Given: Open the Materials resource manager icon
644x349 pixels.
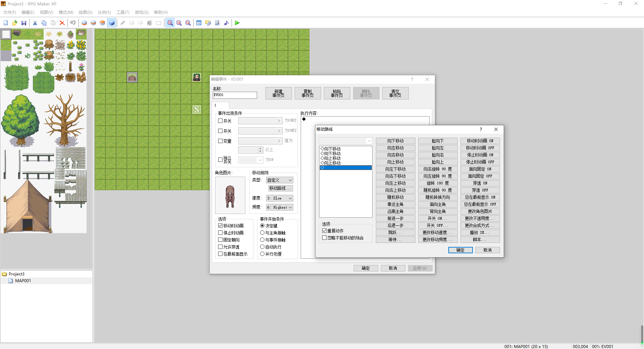Looking at the screenshot, I should (x=208, y=23).
